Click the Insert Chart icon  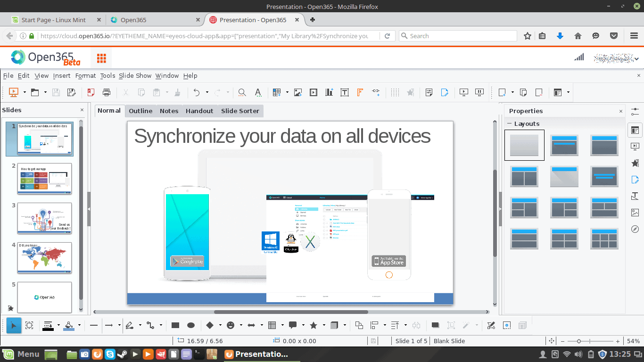[329, 92]
